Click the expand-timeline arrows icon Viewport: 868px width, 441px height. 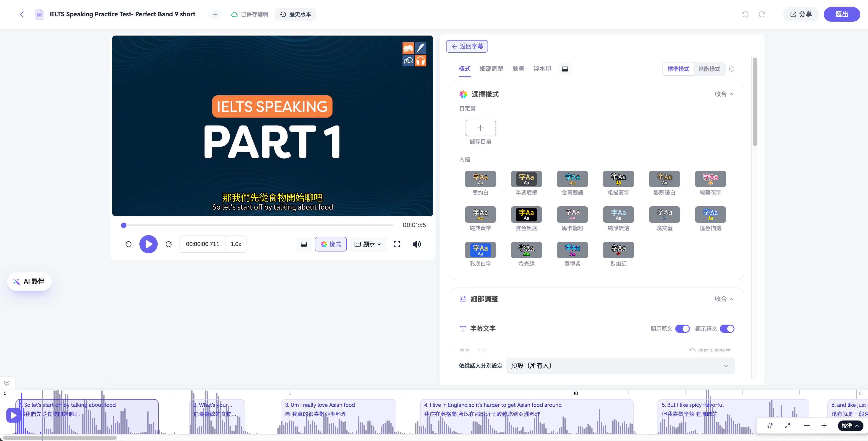[787, 426]
